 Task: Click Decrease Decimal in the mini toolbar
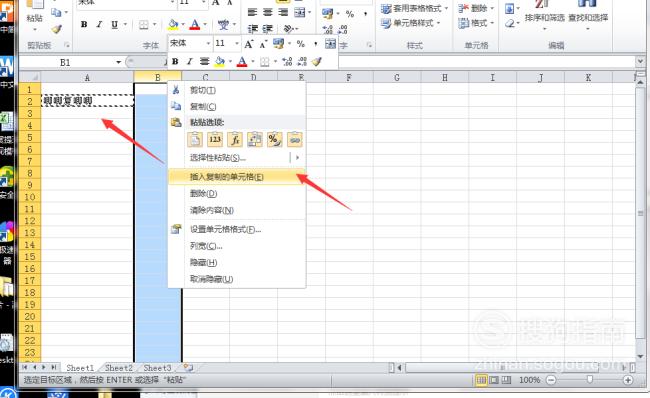pyautogui.click(x=302, y=62)
